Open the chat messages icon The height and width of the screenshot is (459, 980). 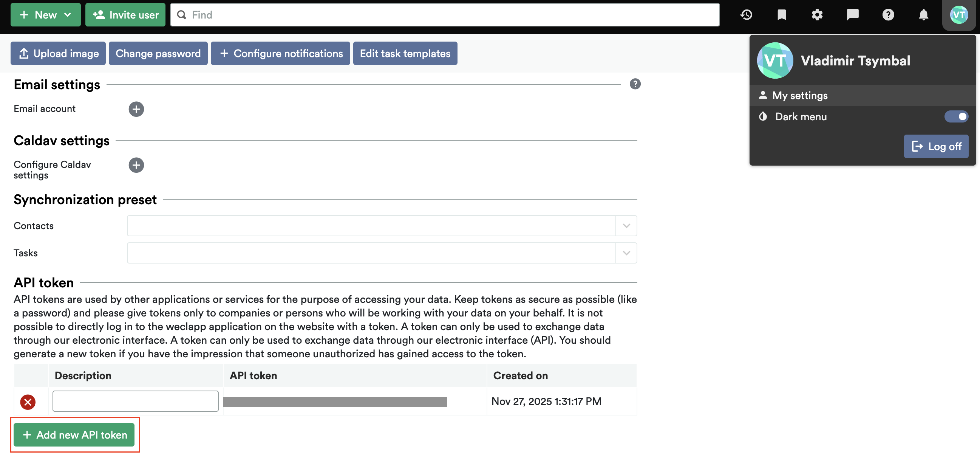click(x=852, y=15)
